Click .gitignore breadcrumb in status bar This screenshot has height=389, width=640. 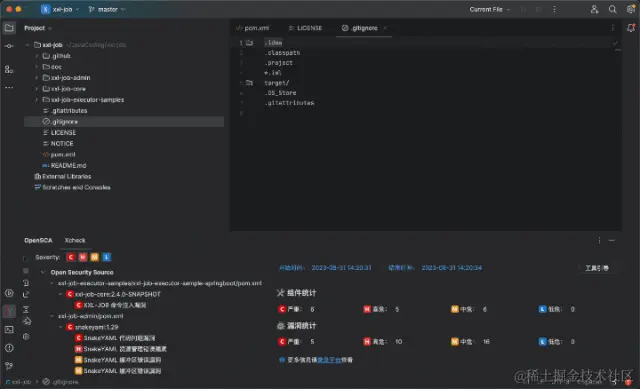coord(61,382)
